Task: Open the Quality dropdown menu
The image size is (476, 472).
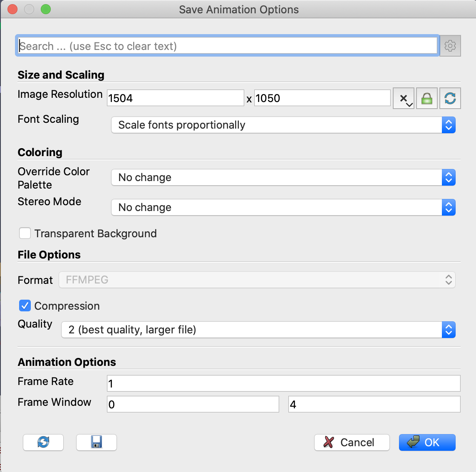Action: coord(258,330)
